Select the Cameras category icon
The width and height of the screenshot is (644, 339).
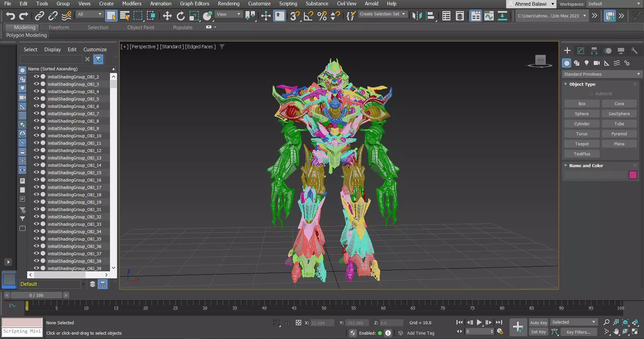pyautogui.click(x=597, y=63)
